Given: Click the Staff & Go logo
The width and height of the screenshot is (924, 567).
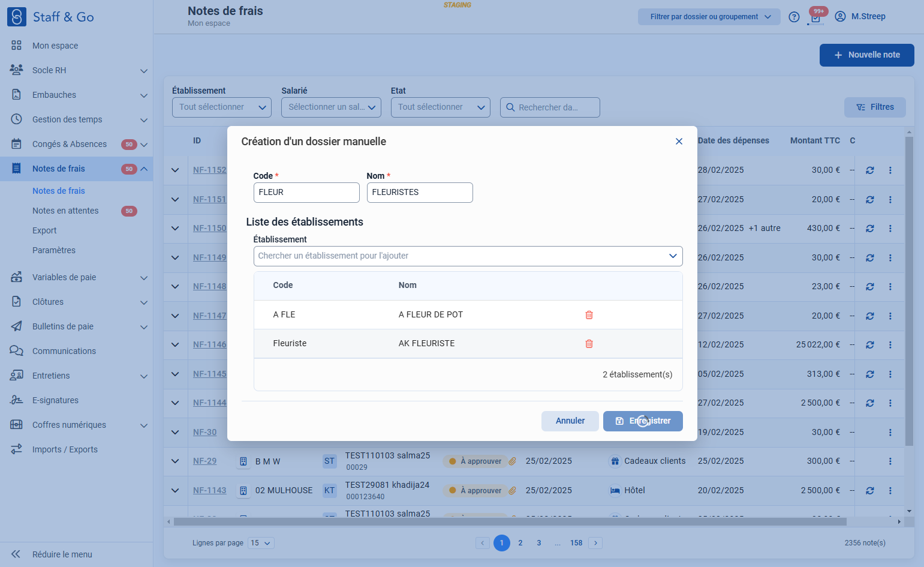Looking at the screenshot, I should point(50,17).
